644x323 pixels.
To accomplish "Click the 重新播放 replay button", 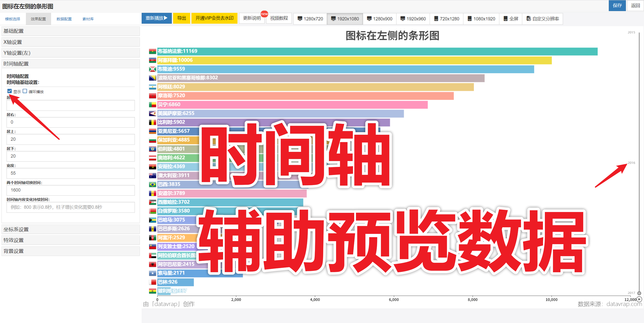I will click(x=156, y=18).
